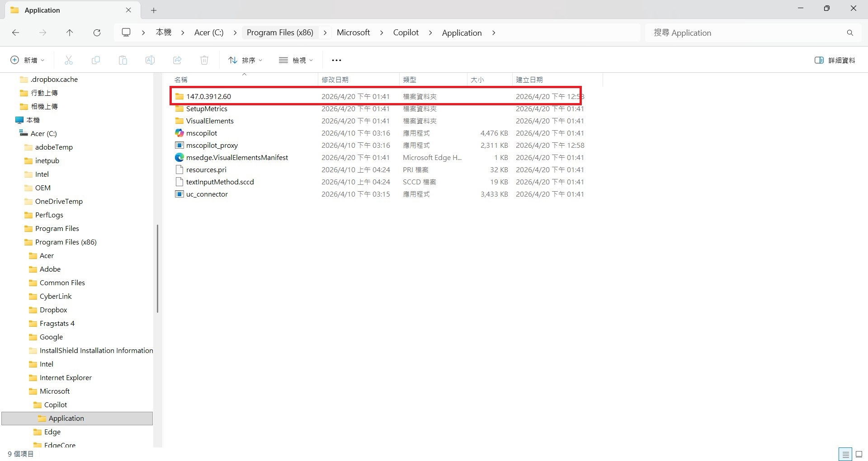Sort by 名稱 column header
Viewport: 868px width, 461px height.
pyautogui.click(x=244, y=80)
